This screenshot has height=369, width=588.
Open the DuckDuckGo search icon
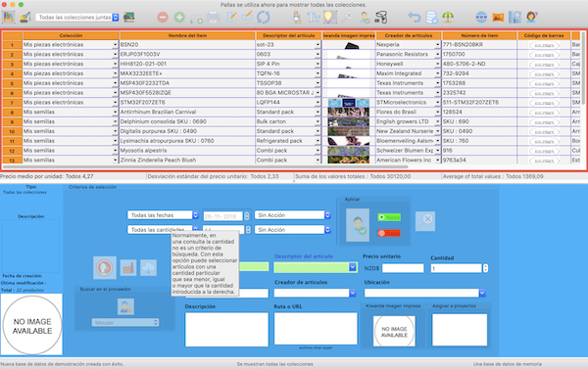[105, 267]
